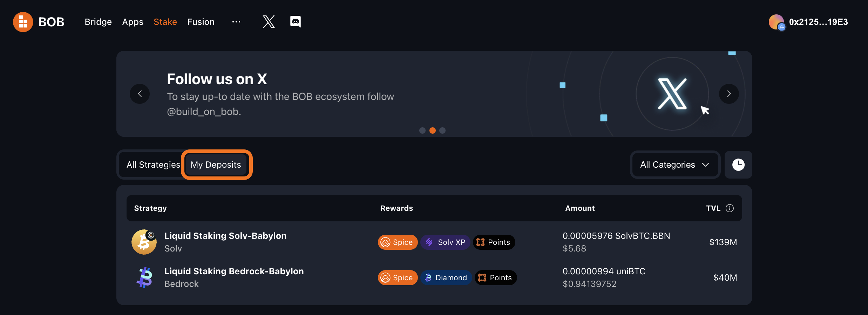Click the BOB logo icon
This screenshot has width=868, height=315.
pyautogui.click(x=23, y=22)
